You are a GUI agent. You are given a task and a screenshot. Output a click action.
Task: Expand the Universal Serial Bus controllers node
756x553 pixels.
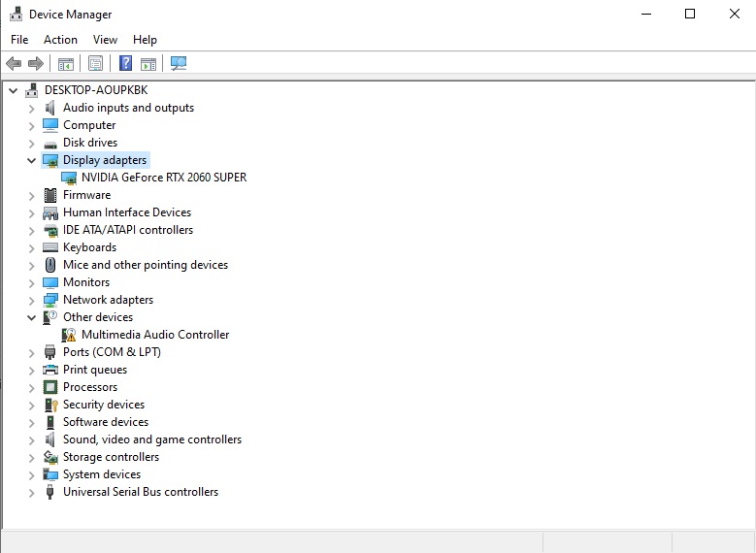tap(32, 492)
